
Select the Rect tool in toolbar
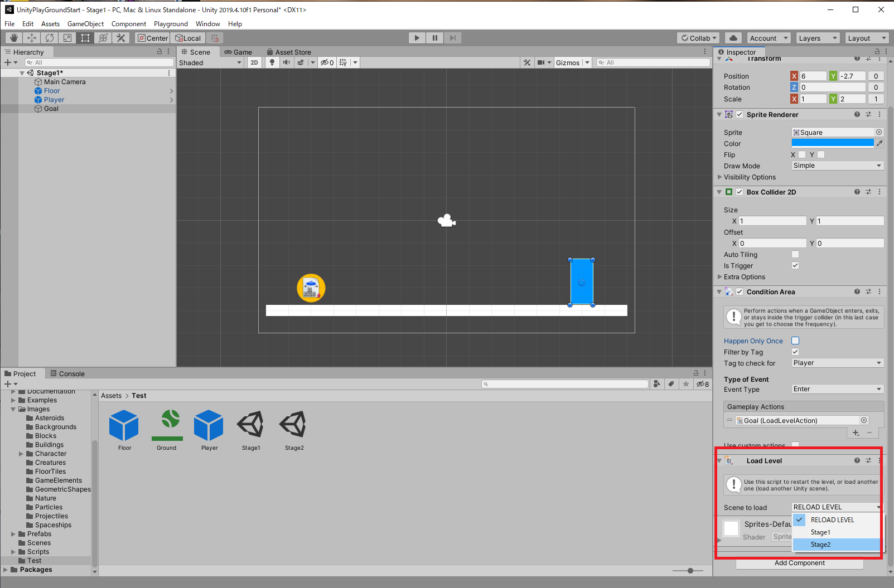pyautogui.click(x=85, y=38)
